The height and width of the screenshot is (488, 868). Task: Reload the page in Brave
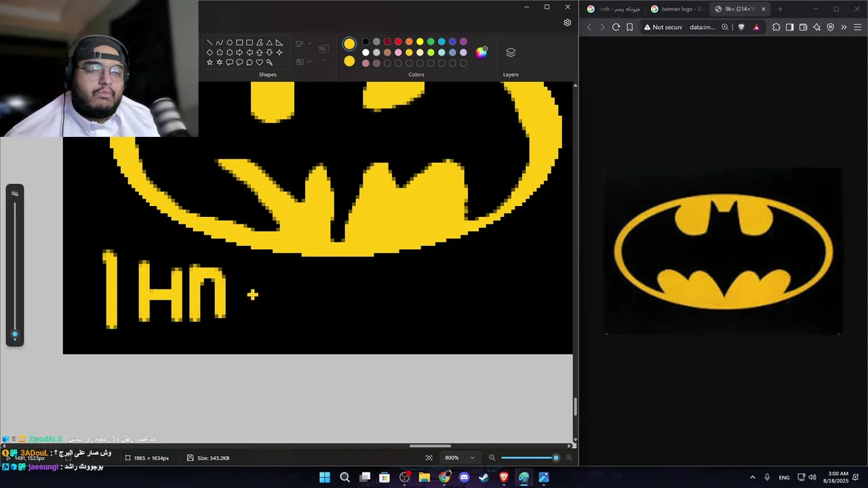tap(616, 27)
